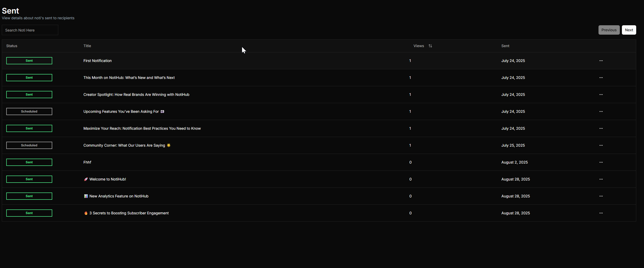Open the Fhhf row actions menu
The image size is (644, 268).
pyautogui.click(x=601, y=162)
